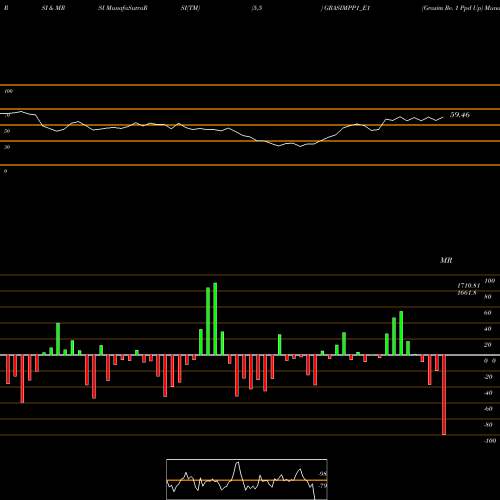Click the 'SI & MR' header label
The image size is (500, 500).
click(x=53, y=8)
